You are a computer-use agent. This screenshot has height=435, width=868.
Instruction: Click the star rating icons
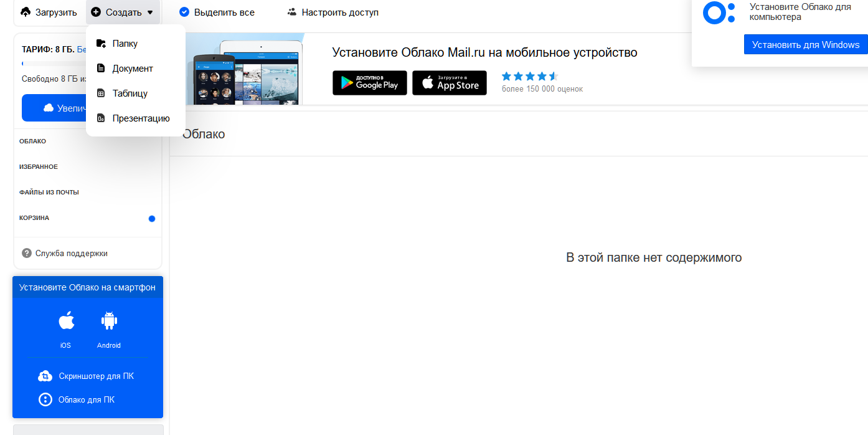(530, 76)
